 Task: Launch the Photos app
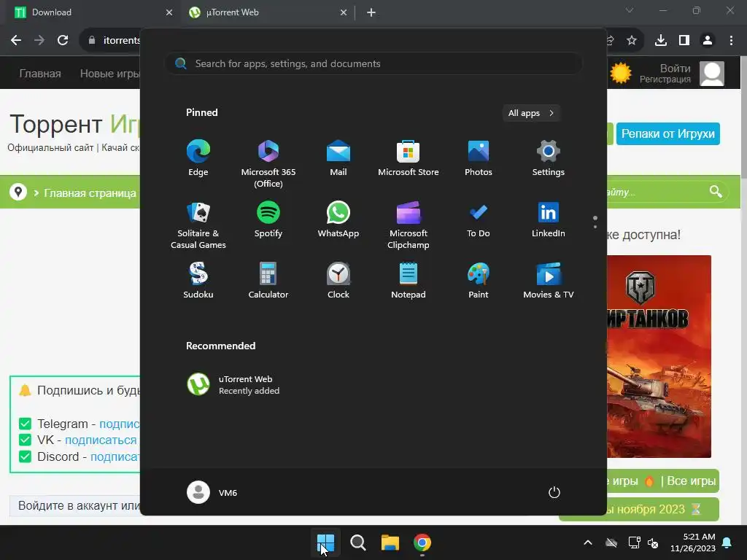(479, 158)
